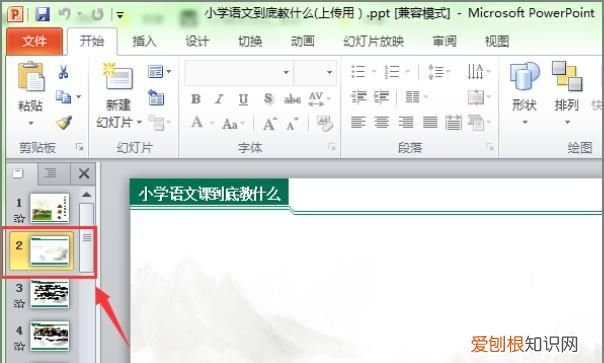Click Increase List Level icon

(382, 97)
